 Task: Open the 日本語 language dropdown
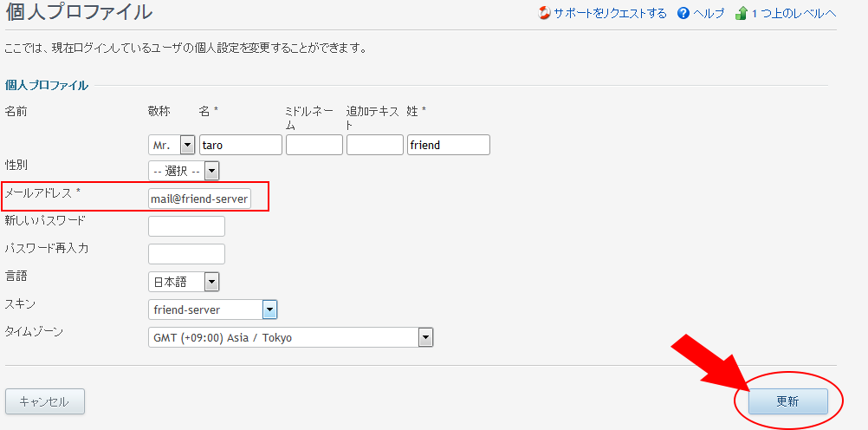click(184, 282)
